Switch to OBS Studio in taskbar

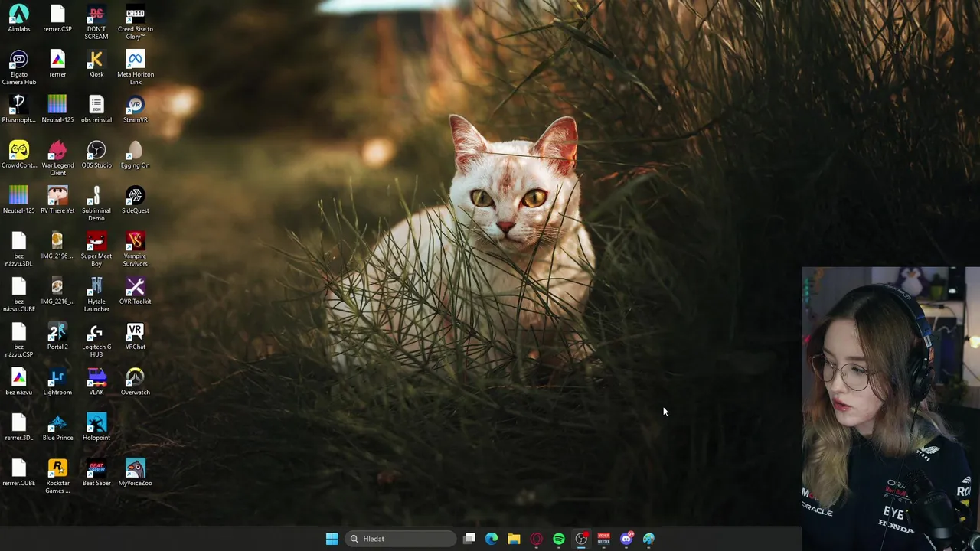click(x=581, y=539)
